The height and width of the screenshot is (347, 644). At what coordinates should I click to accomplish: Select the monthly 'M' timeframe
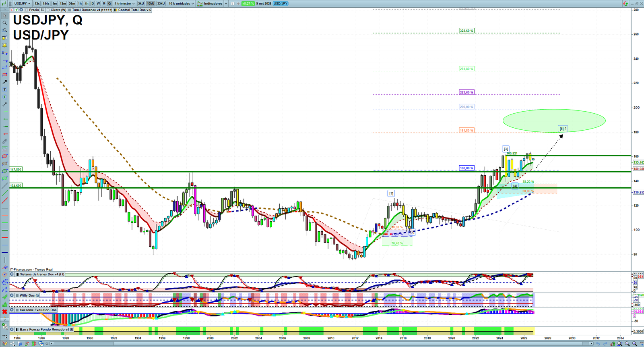tap(104, 4)
